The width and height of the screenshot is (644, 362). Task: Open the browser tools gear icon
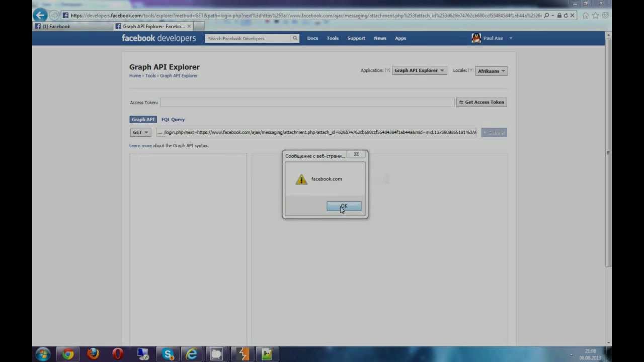tap(605, 16)
